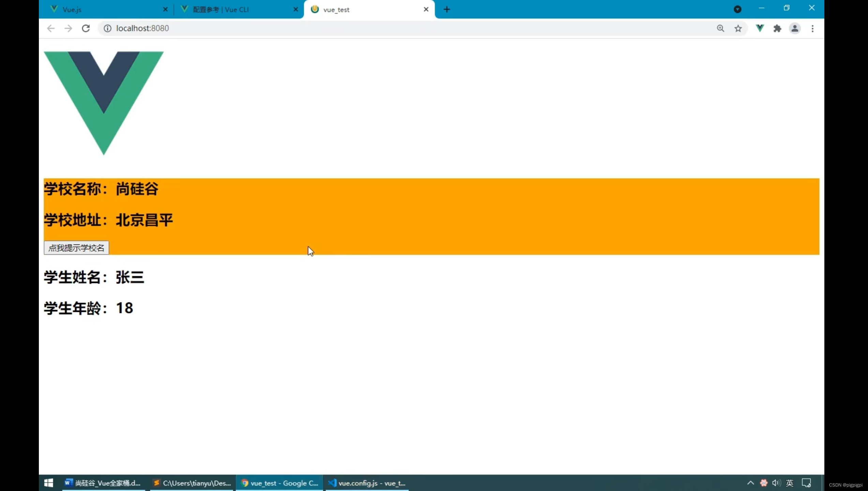The width and height of the screenshot is (868, 491).
Task: Click the 点我提示学校名 button
Action: [x=76, y=248]
